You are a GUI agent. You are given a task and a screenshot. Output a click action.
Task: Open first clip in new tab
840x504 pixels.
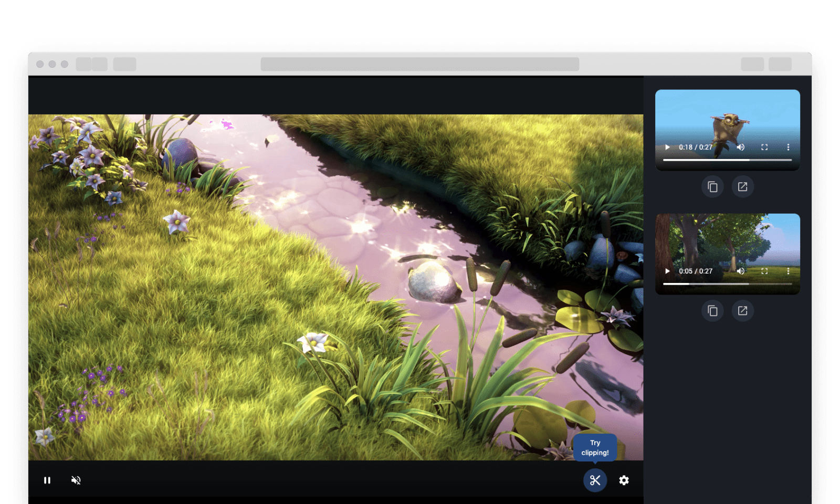pos(742,187)
